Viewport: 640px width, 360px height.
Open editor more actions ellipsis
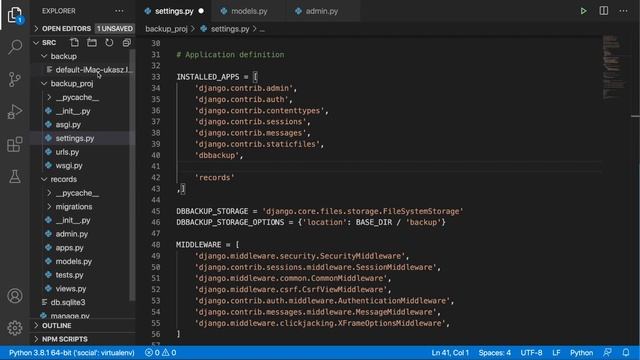click(x=623, y=11)
